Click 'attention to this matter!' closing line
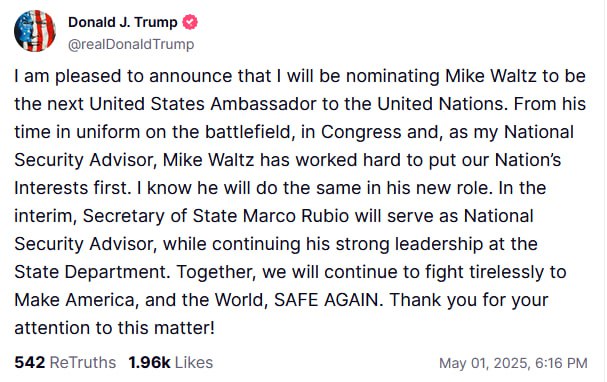 tap(114, 328)
